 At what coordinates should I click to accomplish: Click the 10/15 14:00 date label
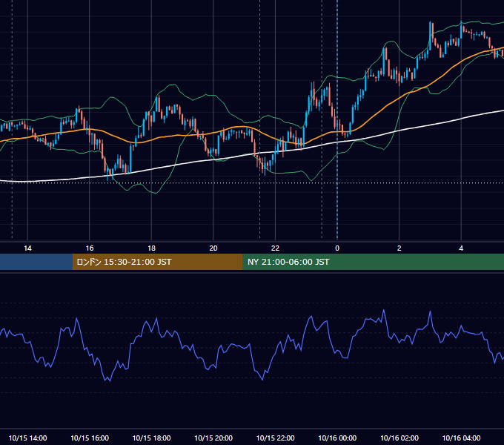27,438
